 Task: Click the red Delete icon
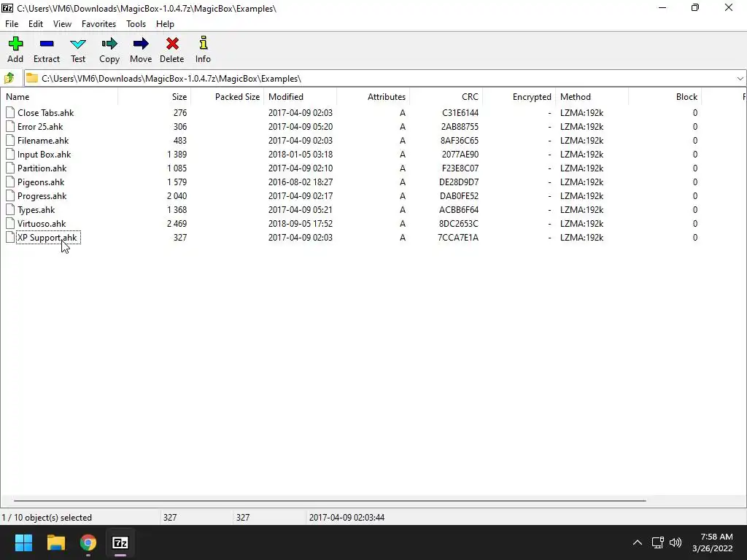coord(172,44)
